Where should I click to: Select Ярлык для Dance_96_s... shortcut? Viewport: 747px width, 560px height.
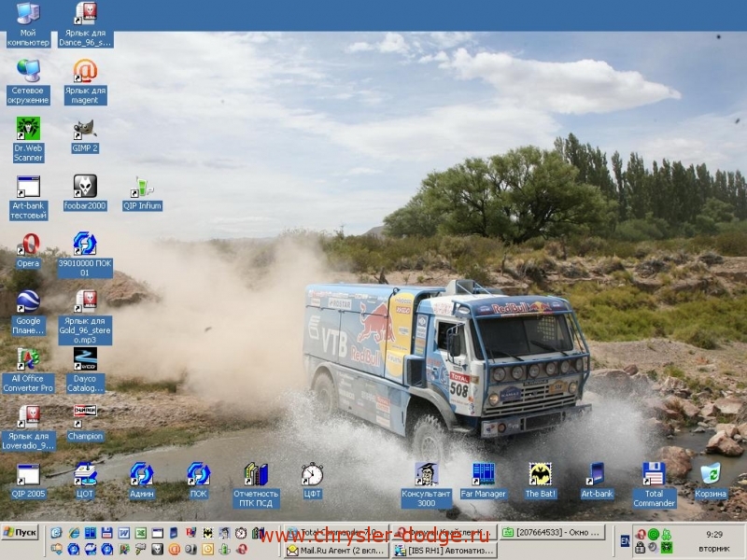[85, 24]
